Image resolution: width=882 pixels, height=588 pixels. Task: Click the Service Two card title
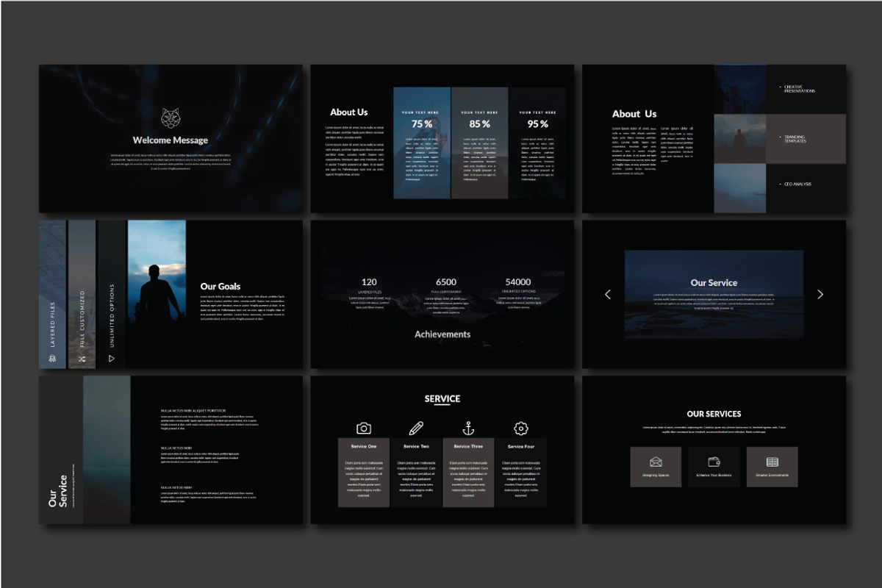[x=416, y=446]
